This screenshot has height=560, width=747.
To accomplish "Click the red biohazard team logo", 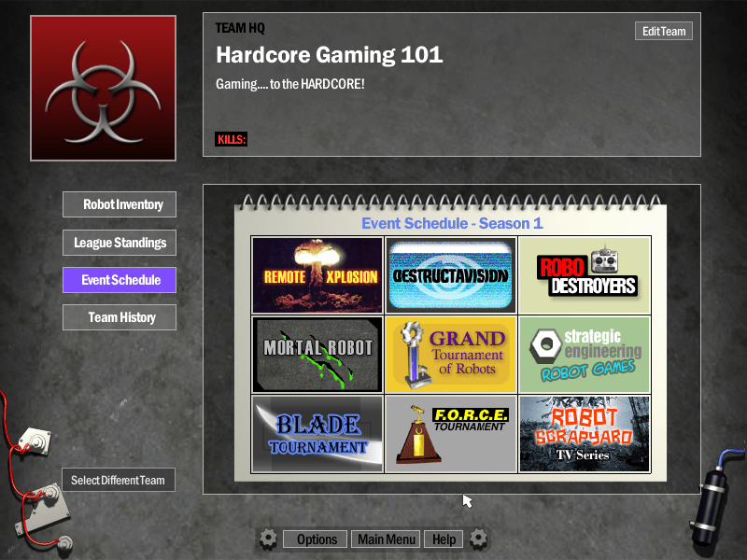I will coord(90,88).
